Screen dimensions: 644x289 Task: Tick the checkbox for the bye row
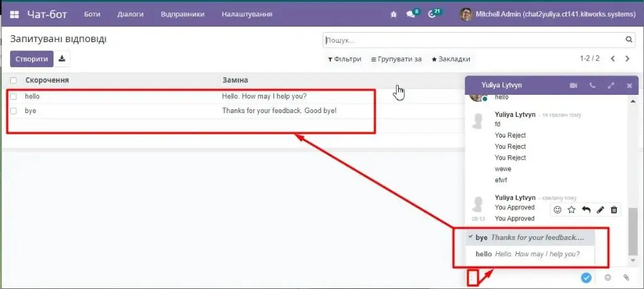pos(13,111)
